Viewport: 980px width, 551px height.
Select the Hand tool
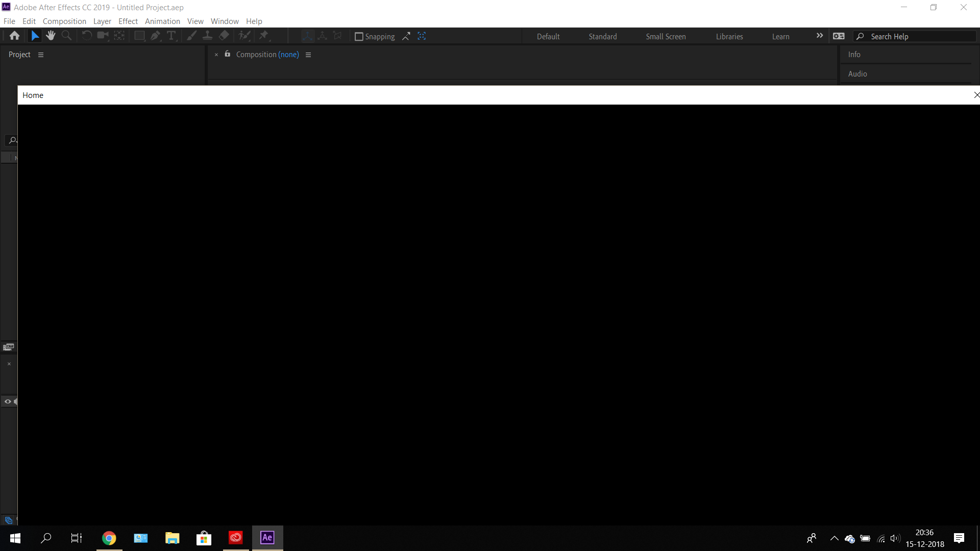(51, 36)
